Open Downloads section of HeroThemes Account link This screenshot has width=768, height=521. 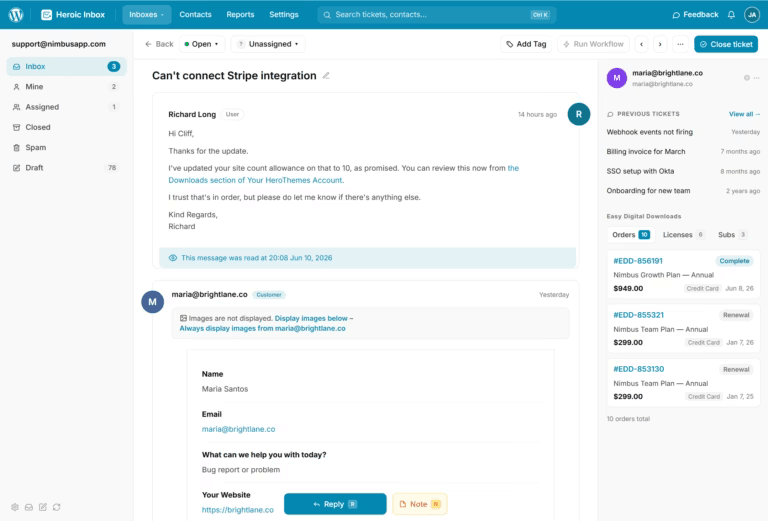[256, 180]
